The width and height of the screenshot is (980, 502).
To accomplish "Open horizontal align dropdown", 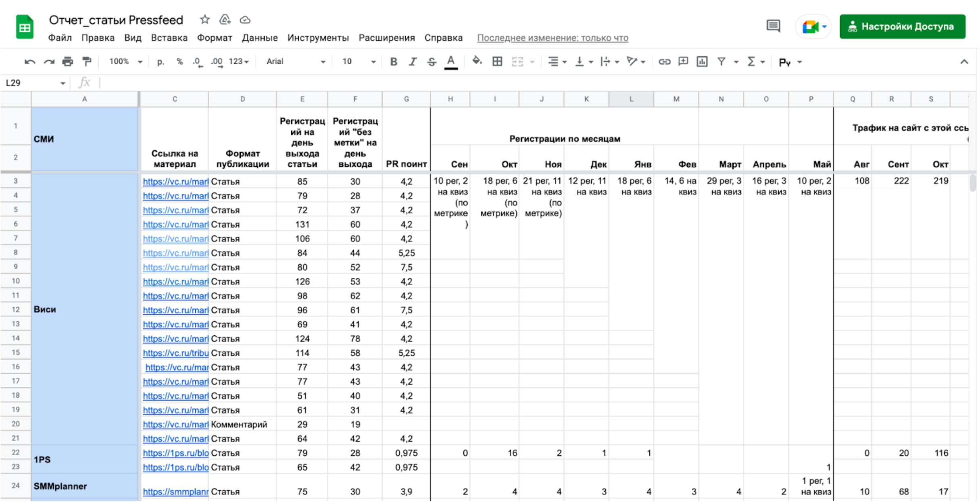I will tap(557, 62).
